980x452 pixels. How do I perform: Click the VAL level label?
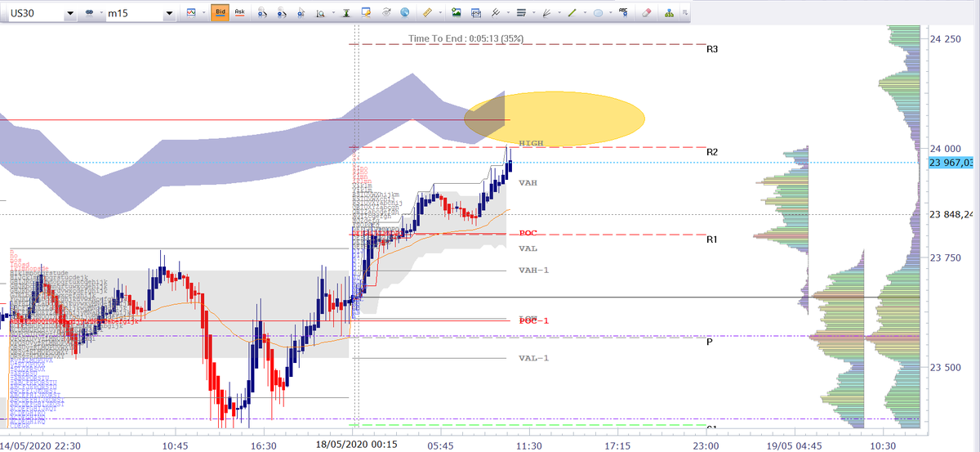point(528,248)
